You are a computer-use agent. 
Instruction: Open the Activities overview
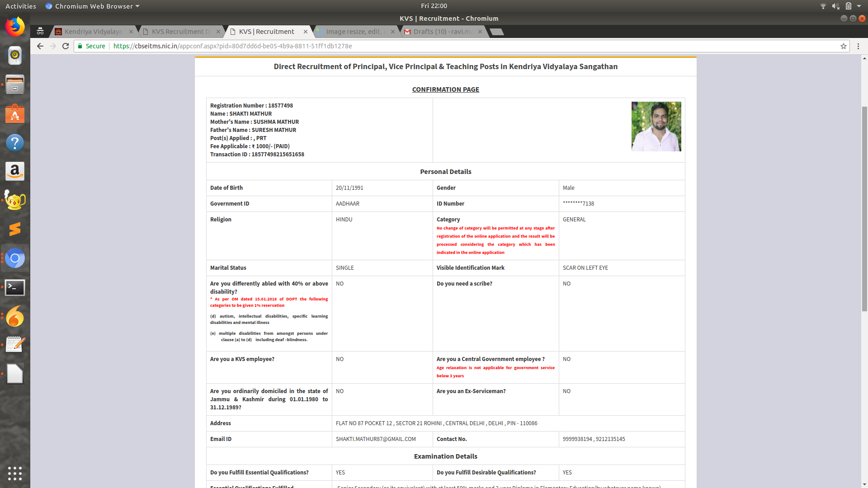coord(20,6)
